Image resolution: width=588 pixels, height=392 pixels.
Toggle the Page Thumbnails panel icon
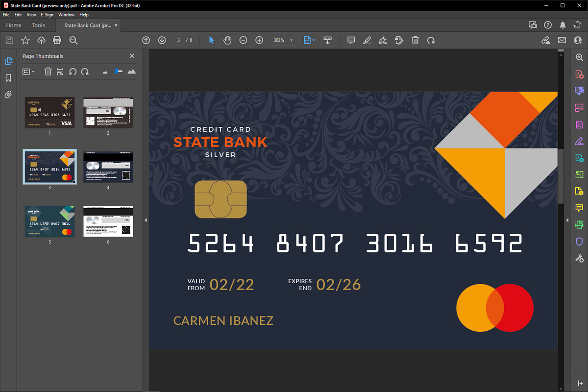pos(8,61)
